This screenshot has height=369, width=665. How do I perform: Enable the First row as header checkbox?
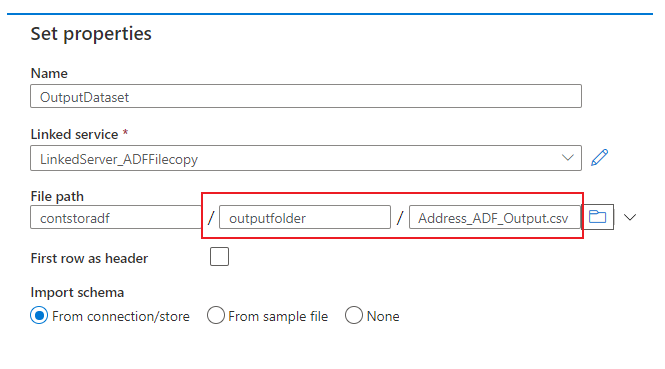pos(219,257)
